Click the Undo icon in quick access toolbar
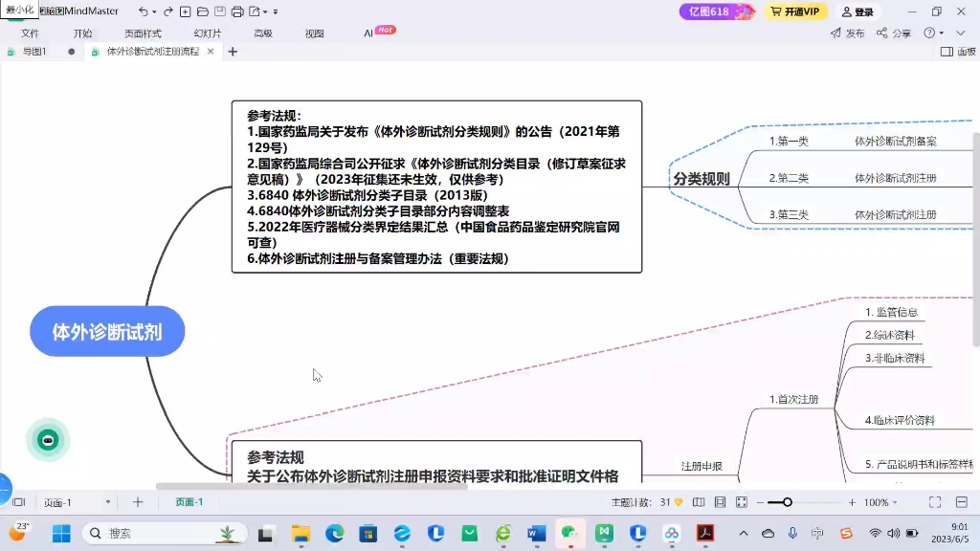Image resolution: width=980 pixels, height=551 pixels. click(x=144, y=11)
